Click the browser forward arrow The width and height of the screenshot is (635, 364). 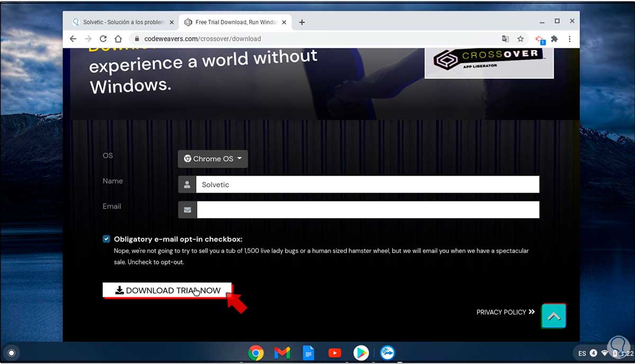point(88,39)
